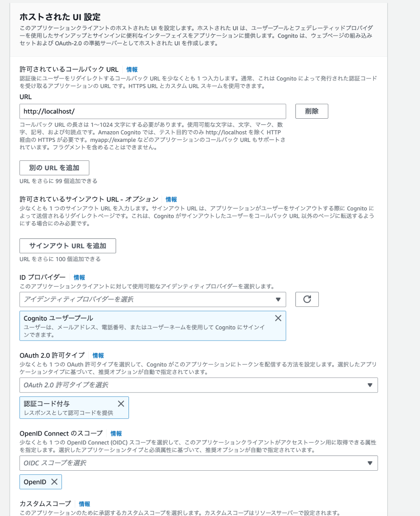Image resolution: width=420 pixels, height=516 pixels.
Task: Remove the 認証コード付与 grant type chip
Action: [x=121, y=404]
